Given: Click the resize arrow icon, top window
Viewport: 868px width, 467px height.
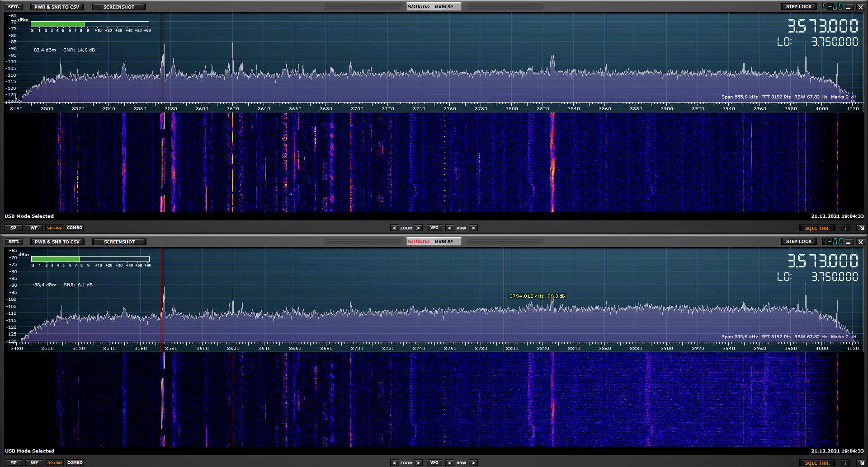Looking at the screenshot, I should (x=861, y=228).
